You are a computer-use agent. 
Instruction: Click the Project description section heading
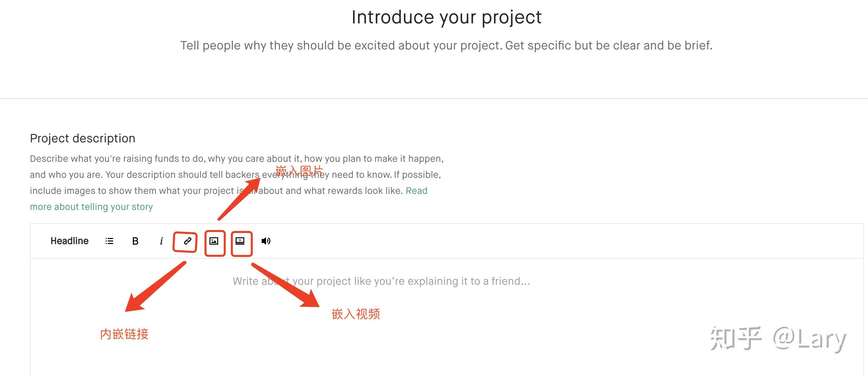pyautogui.click(x=83, y=138)
